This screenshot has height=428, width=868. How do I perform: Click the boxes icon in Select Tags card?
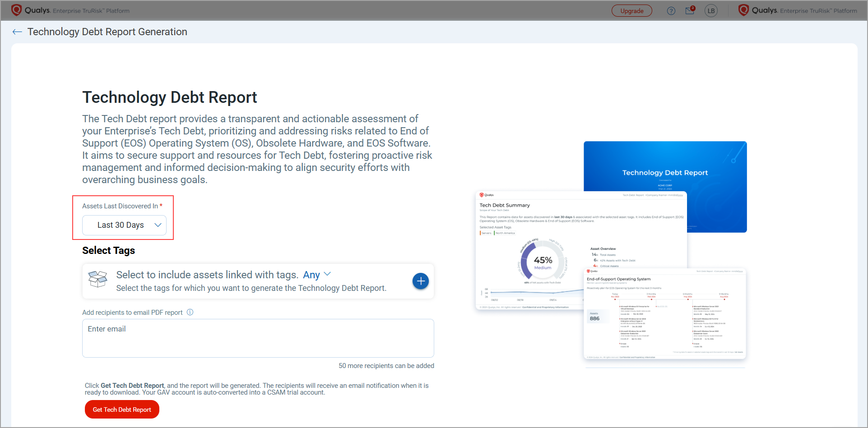click(x=98, y=279)
